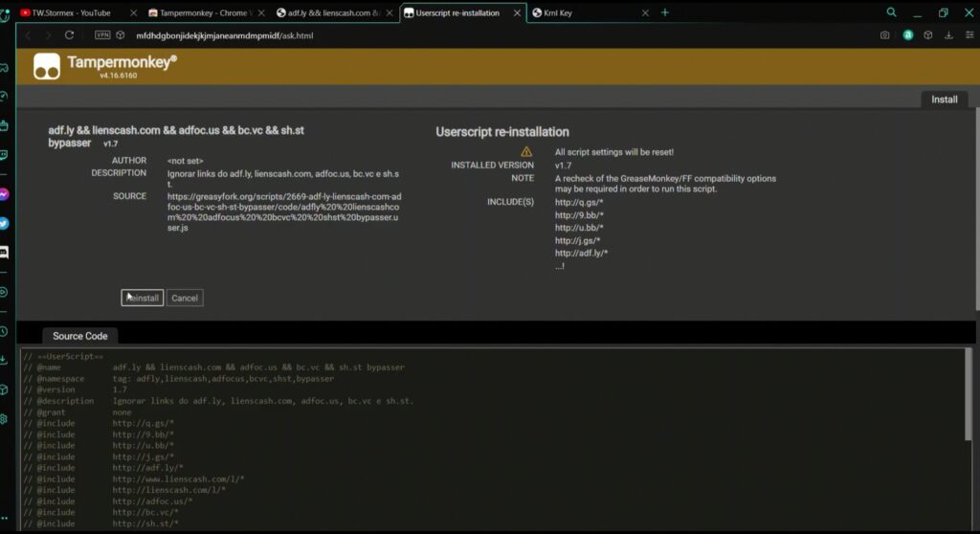The image size is (980, 534).
Task: Take a snapshot with camera icon
Action: [885, 35]
